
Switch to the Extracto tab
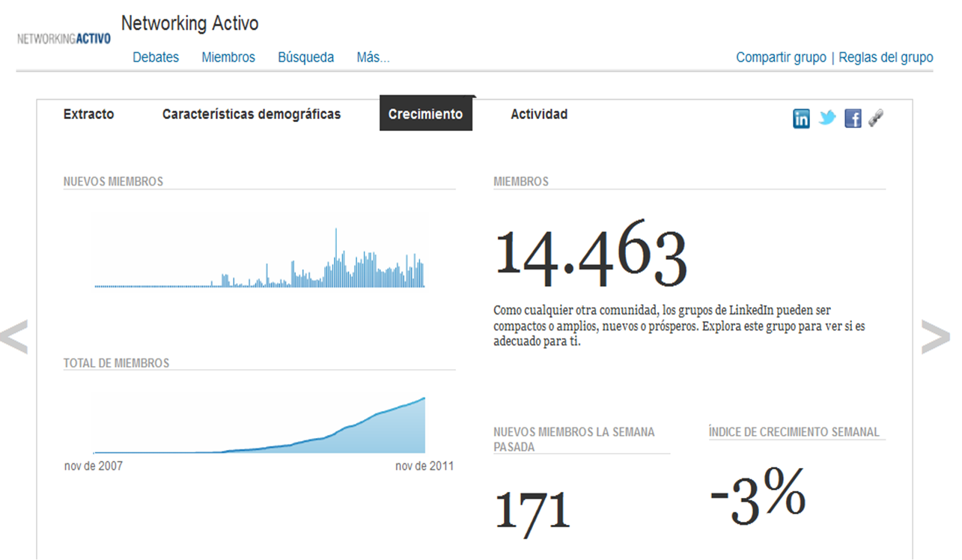pyautogui.click(x=88, y=114)
